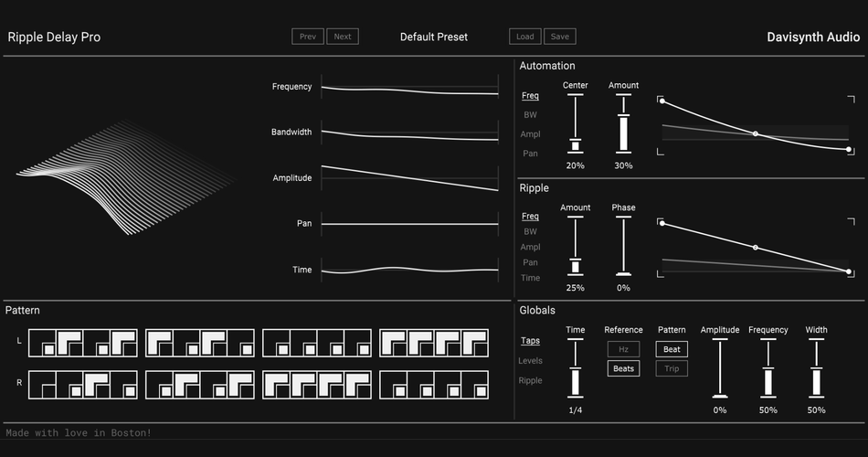Switch Automation to the BW tab
Viewport: 868px width, 457px height.
click(530, 114)
